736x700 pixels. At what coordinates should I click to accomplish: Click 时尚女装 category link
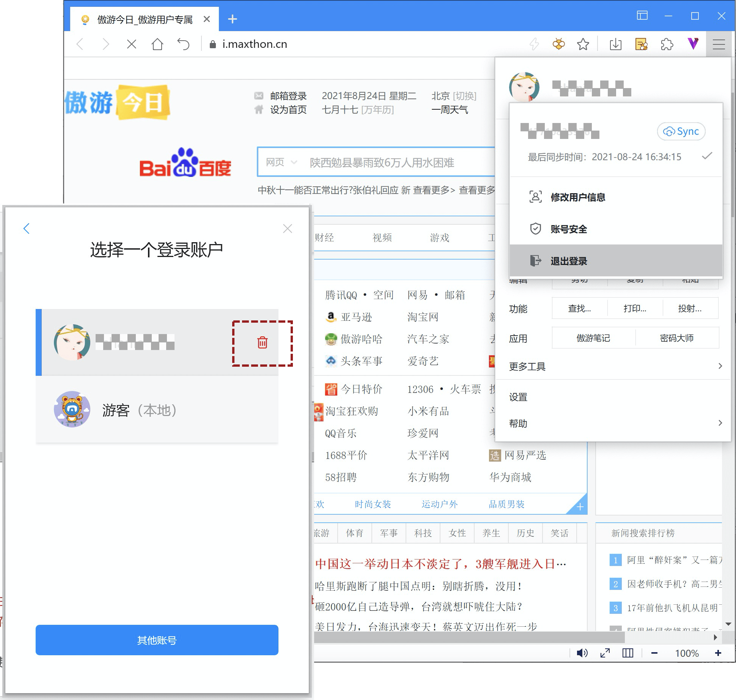[x=373, y=504]
